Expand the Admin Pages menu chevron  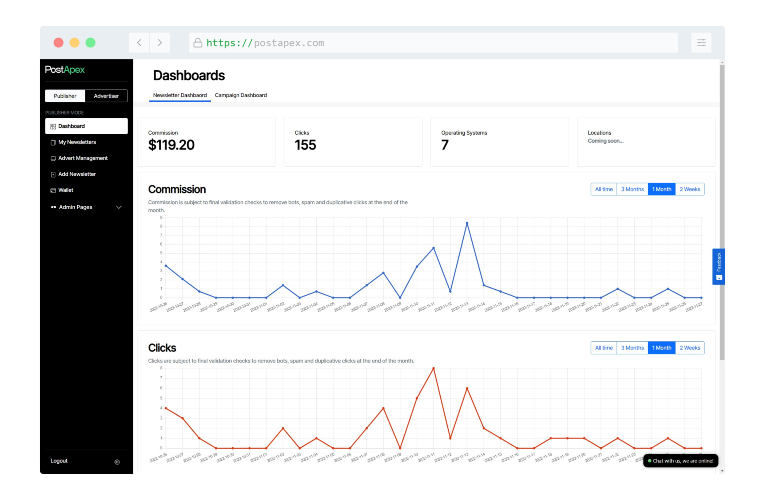119,207
